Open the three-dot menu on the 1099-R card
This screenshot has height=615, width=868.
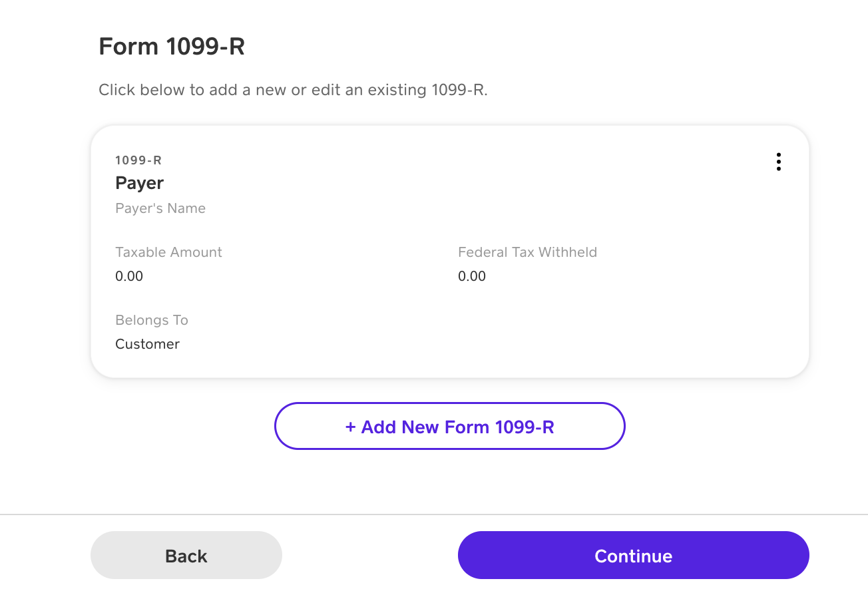(x=778, y=162)
